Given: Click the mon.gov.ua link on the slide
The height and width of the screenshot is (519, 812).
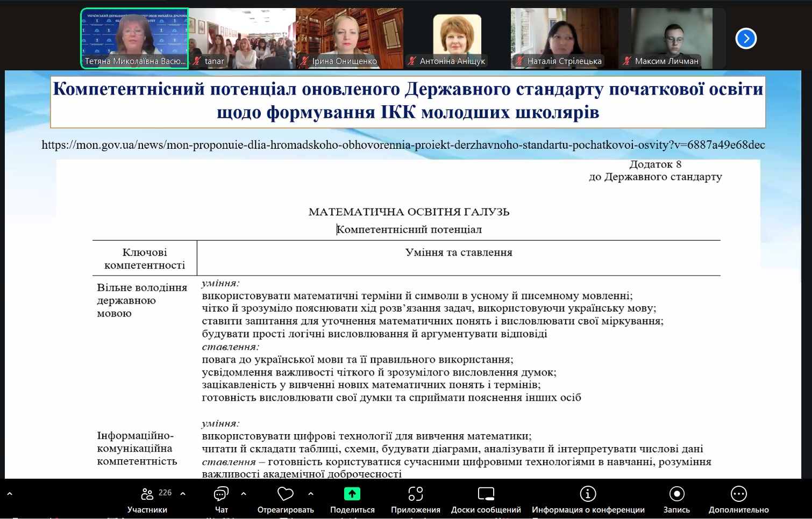Looking at the screenshot, I should click(x=403, y=145).
